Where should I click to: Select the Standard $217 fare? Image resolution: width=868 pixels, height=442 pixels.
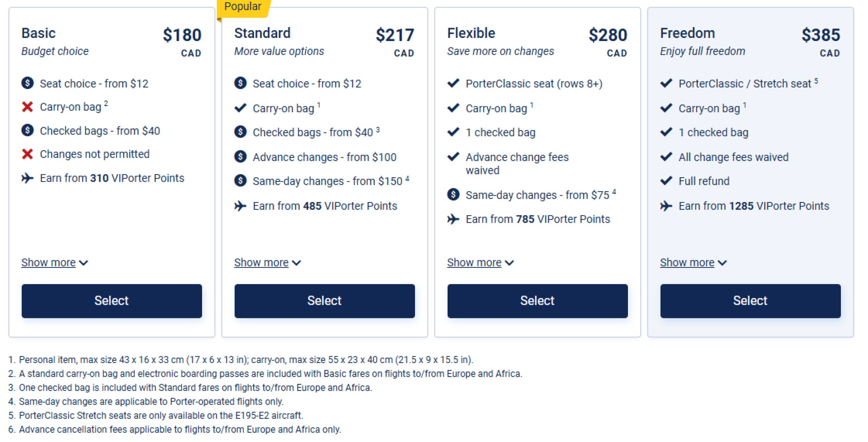pyautogui.click(x=324, y=301)
